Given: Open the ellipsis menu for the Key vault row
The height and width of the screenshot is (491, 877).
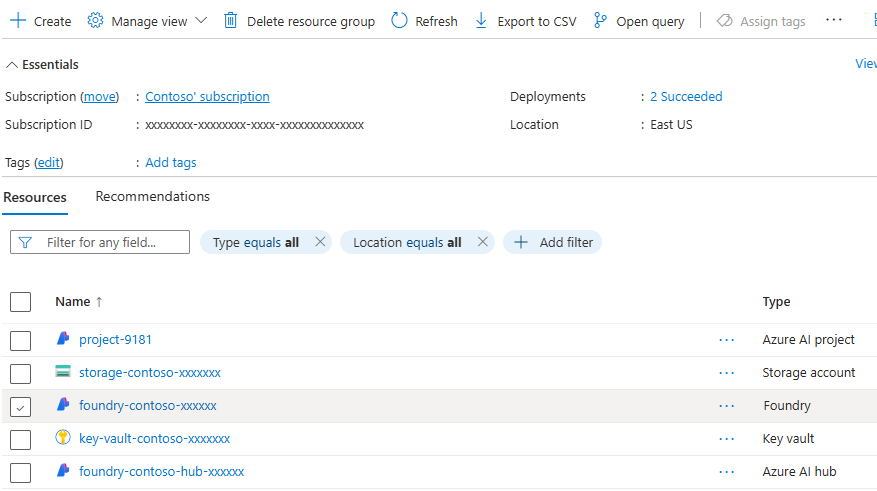Looking at the screenshot, I should (727, 439).
